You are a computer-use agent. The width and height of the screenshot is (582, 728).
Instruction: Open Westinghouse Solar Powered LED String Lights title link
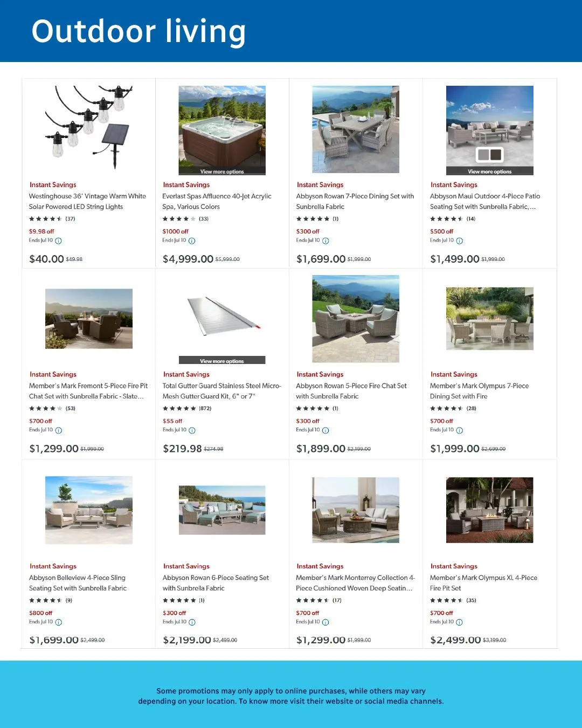(x=87, y=202)
